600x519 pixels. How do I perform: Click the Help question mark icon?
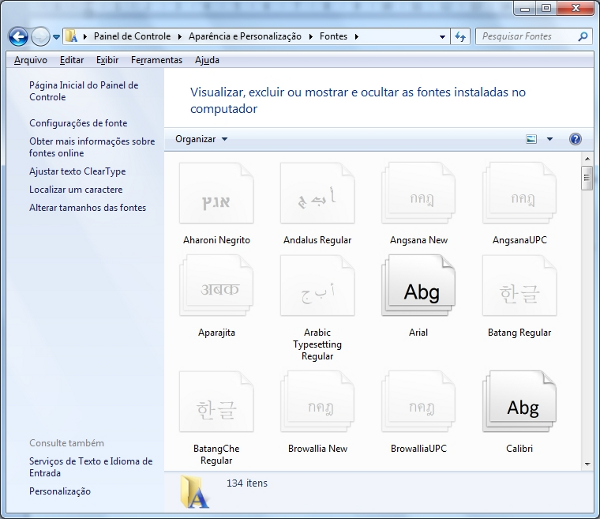pos(575,139)
